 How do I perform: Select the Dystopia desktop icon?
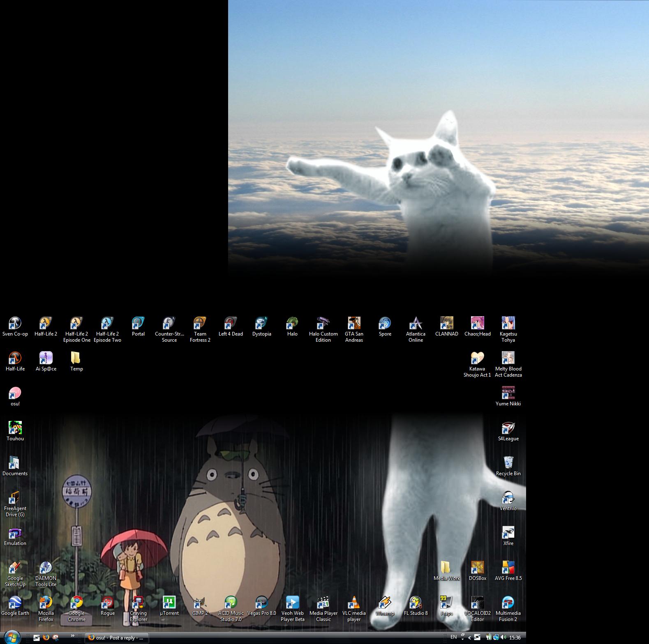pyautogui.click(x=262, y=327)
